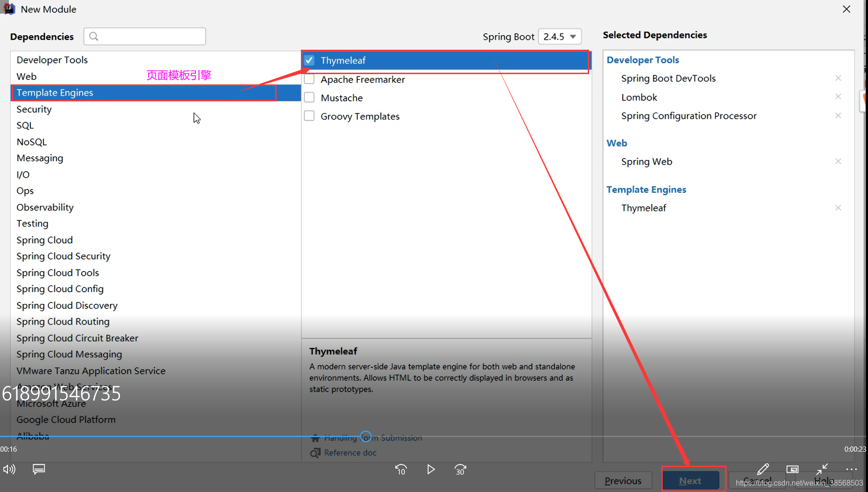Screen dimensions: 868x492
Task: Select Template Engines category
Action: coord(156,93)
